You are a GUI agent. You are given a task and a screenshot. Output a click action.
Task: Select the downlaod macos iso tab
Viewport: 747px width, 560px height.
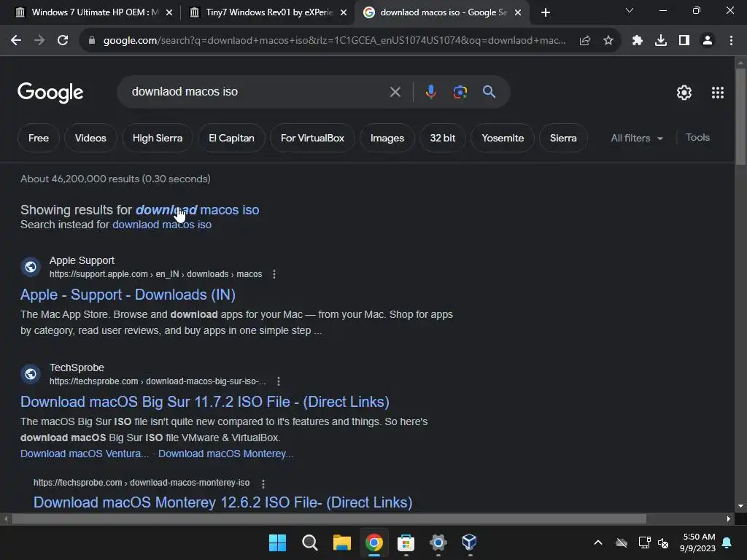[443, 12]
